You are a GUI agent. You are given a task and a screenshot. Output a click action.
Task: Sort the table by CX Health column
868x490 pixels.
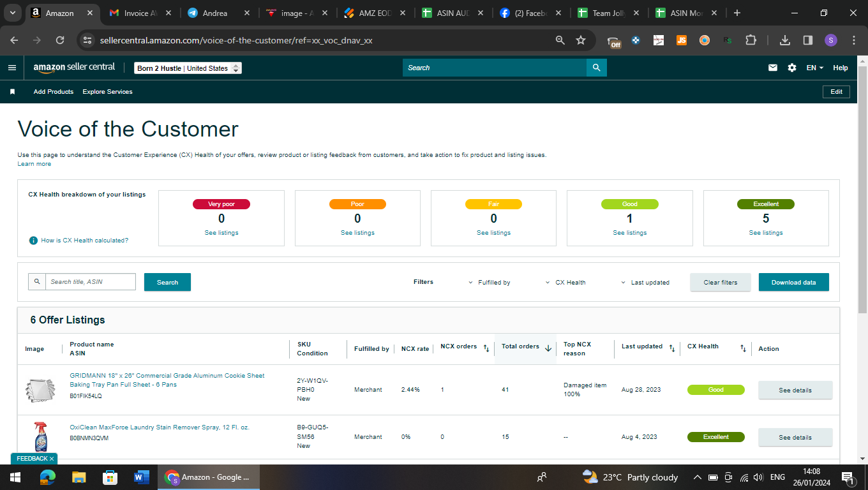(743, 348)
